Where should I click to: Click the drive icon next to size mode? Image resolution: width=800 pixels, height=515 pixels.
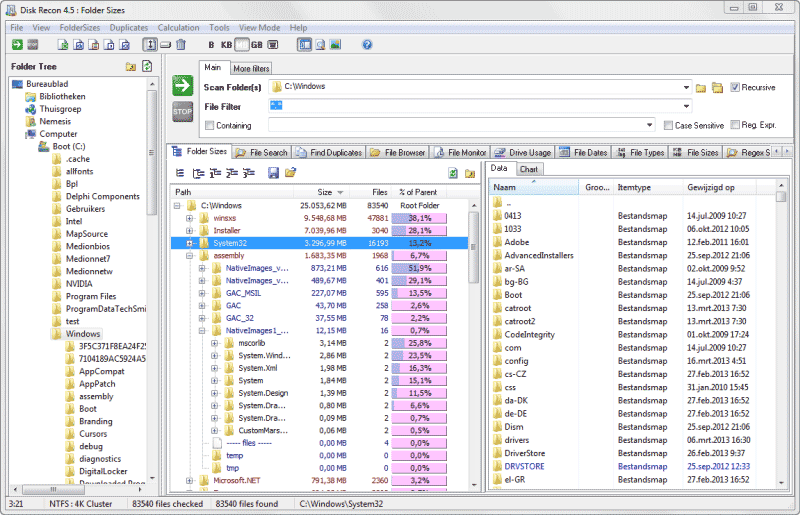(x=165, y=45)
